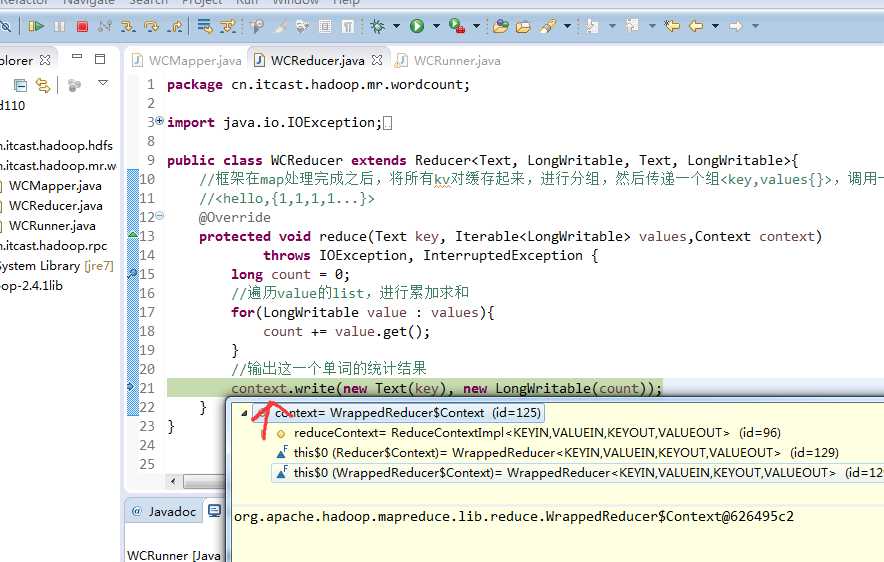Open External Tools dropdown arrow
Image resolution: width=884 pixels, height=562 pixels.
476,26
